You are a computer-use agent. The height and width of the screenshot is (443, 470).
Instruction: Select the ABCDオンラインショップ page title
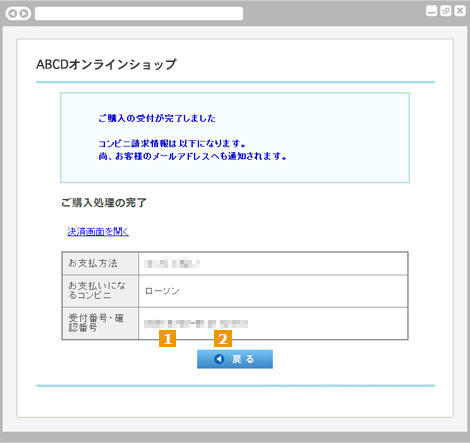pos(106,64)
